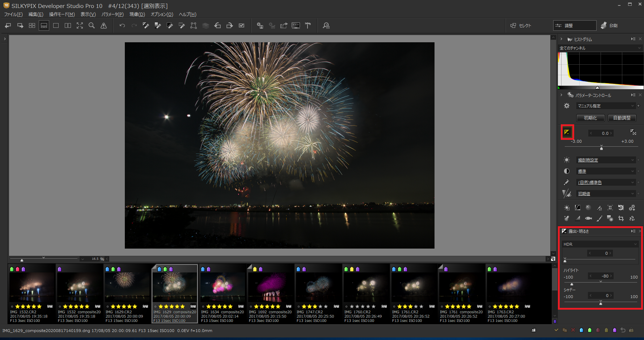Open the fish-eye lens correction icon
644x340 pixels.
588,218
